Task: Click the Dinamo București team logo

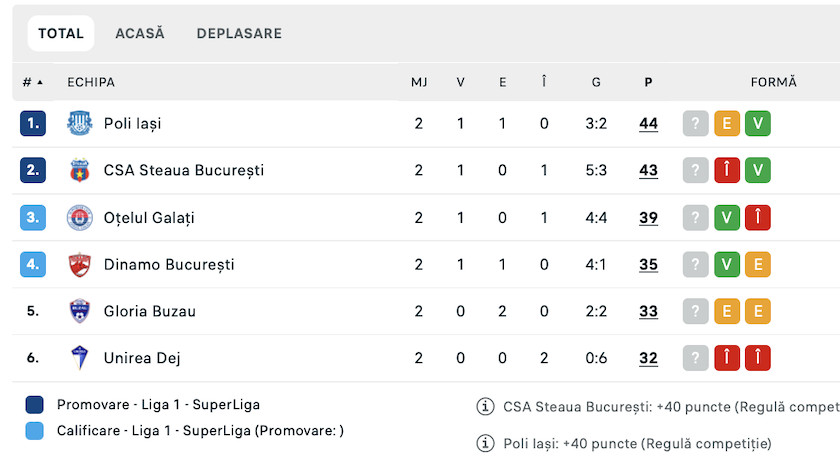Action: click(x=79, y=265)
